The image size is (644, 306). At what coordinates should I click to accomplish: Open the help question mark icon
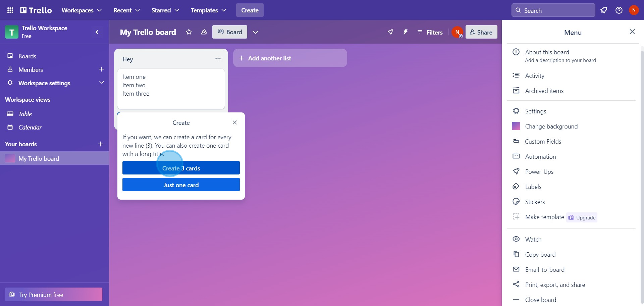619,10
